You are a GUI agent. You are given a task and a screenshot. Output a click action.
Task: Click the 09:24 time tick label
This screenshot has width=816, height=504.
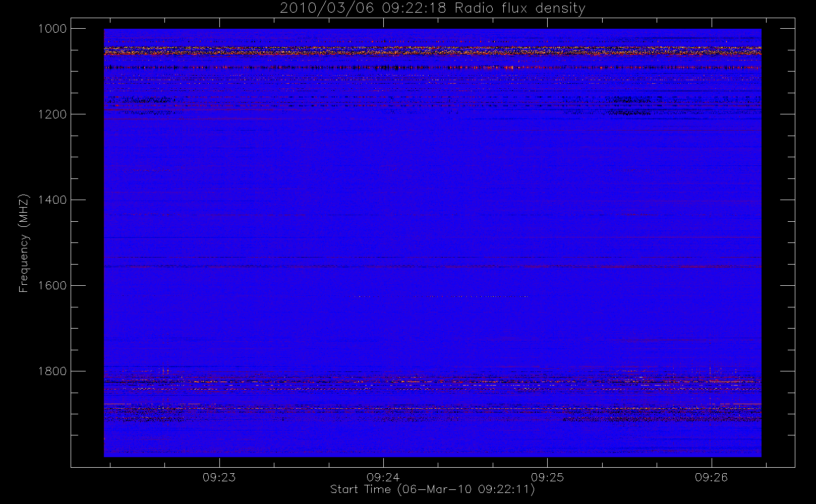pyautogui.click(x=383, y=477)
